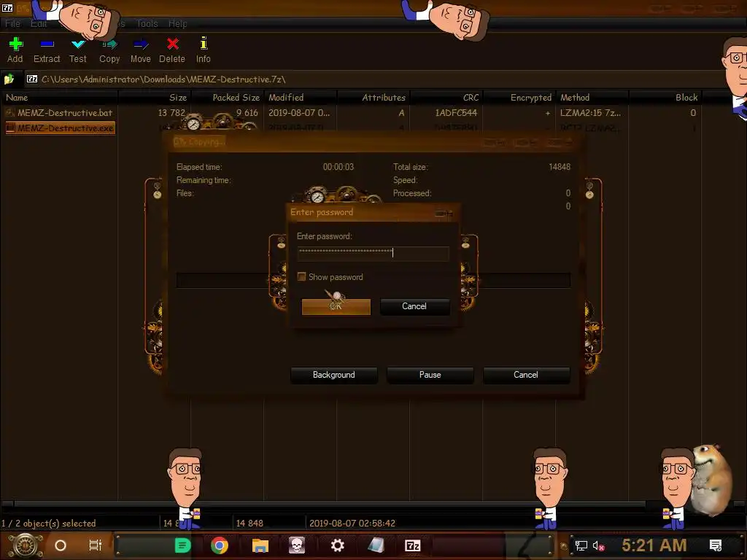Open Task View in taskbar
Image resolution: width=747 pixels, height=560 pixels.
tap(96, 545)
